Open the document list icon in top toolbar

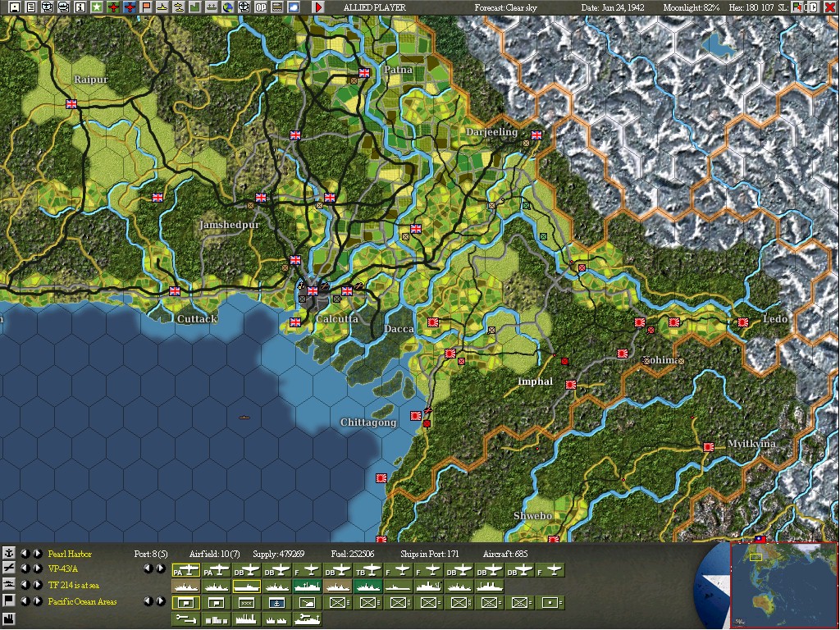point(31,7)
